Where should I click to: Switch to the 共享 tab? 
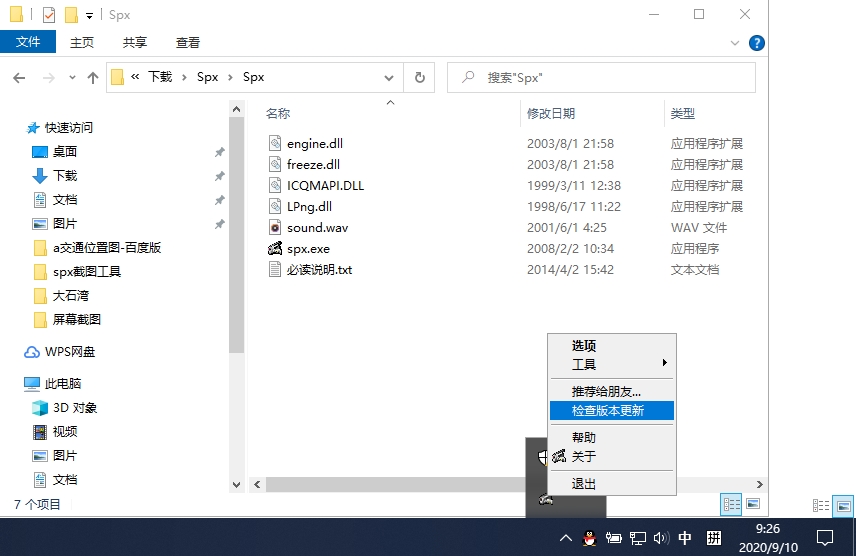point(134,42)
